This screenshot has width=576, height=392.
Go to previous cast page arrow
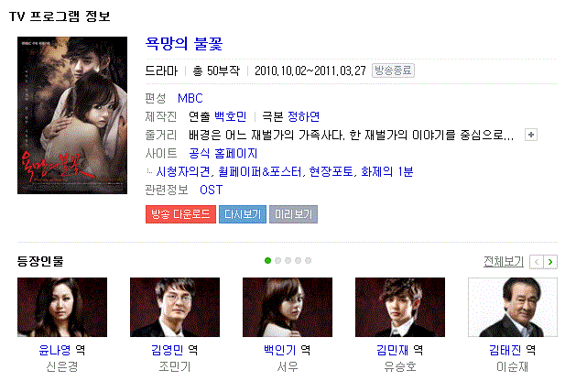pos(537,262)
